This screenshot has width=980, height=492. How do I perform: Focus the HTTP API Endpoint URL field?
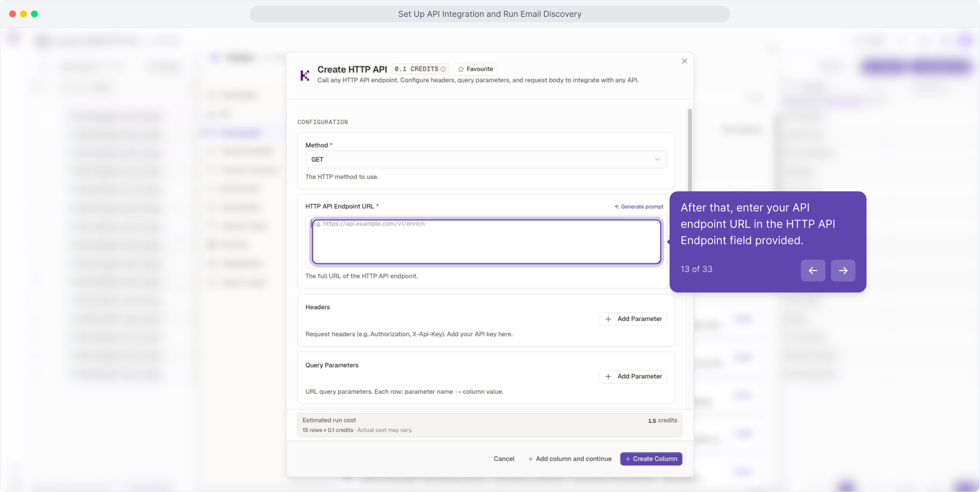(486, 241)
